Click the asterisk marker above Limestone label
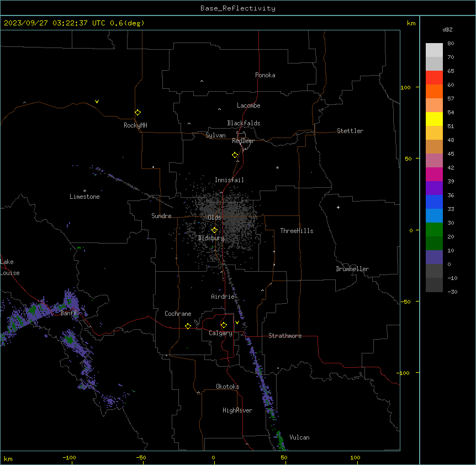Screen dimensions: 476x465 click(x=84, y=191)
